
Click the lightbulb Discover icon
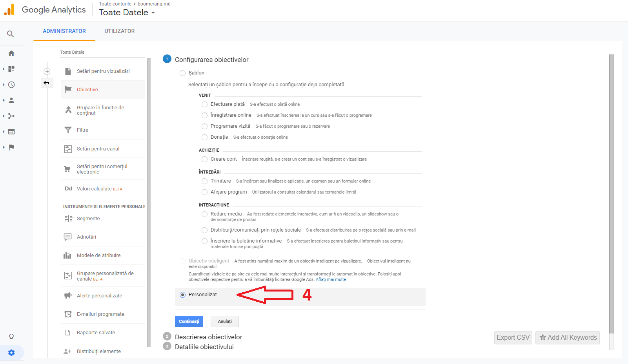coord(11,337)
